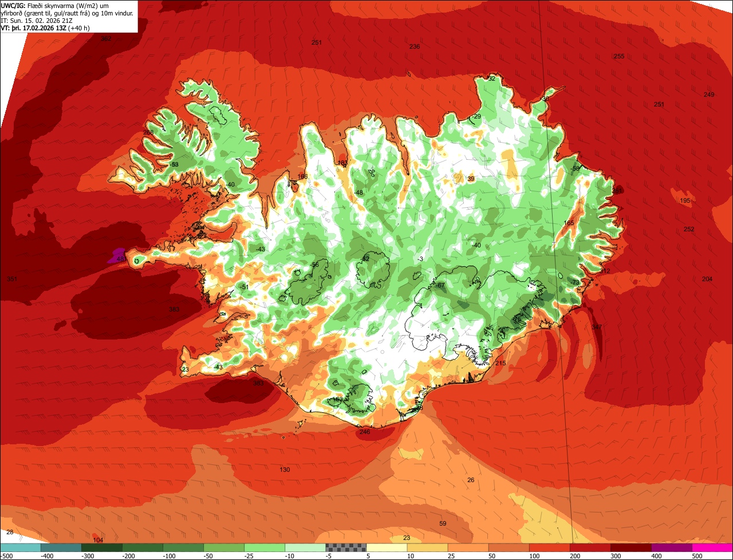This screenshot has height=560, width=733.
Task: Pick the red-orange swatch from 100 to 200
Action: [x=549, y=547]
